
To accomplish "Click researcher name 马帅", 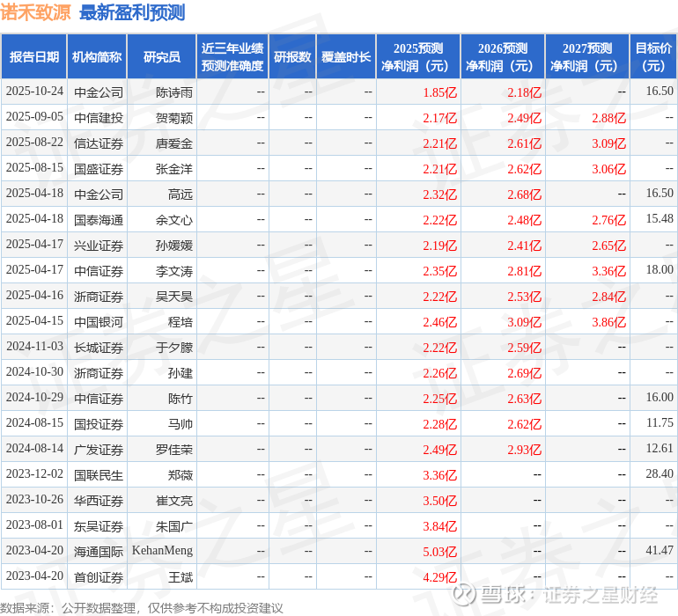I will coord(181,423).
